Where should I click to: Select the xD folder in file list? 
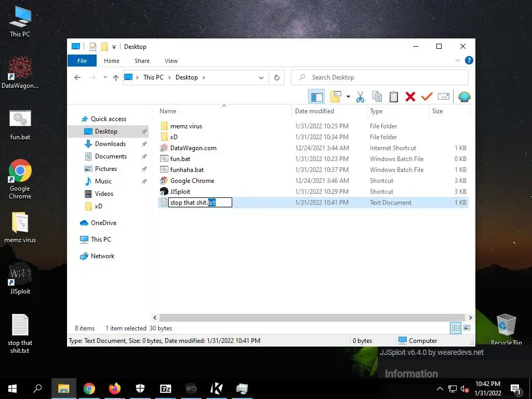[313, 137]
